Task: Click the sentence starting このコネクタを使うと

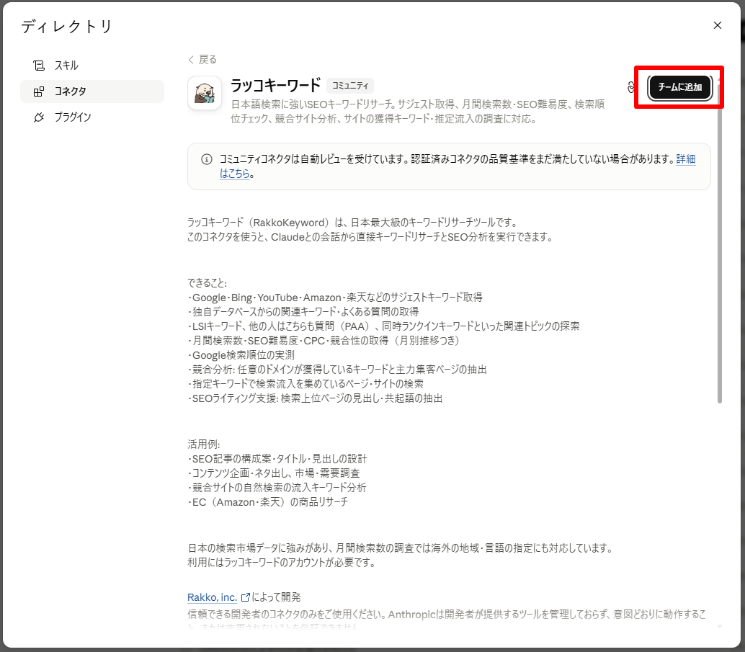Action: 370,237
